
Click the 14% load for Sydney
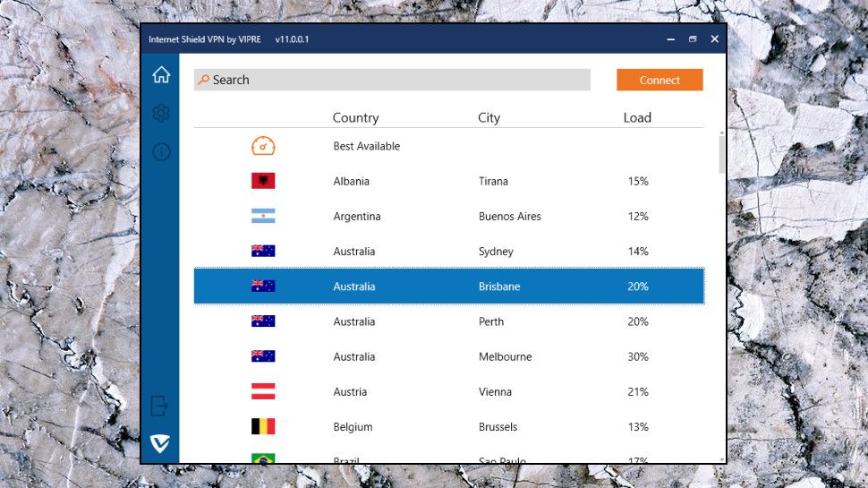pyautogui.click(x=638, y=252)
